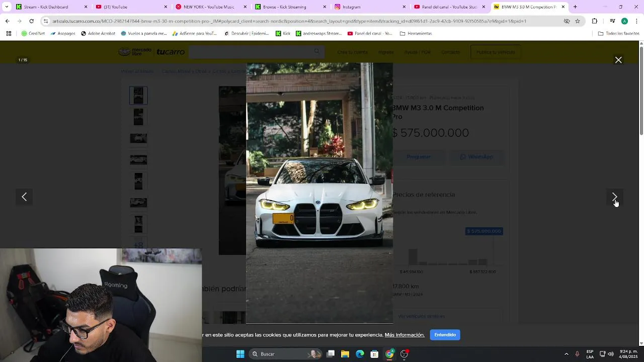
Task: Click the tracking protection eye icon
Action: 567,21
